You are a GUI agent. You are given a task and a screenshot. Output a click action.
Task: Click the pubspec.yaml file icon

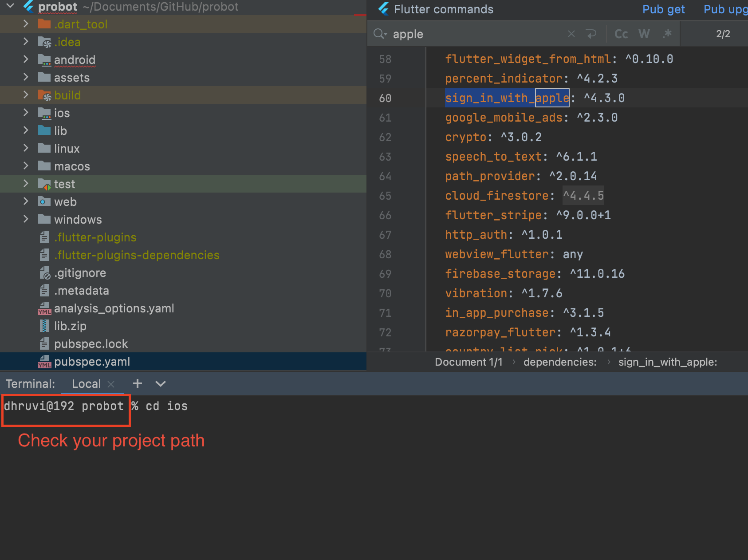[x=44, y=362]
